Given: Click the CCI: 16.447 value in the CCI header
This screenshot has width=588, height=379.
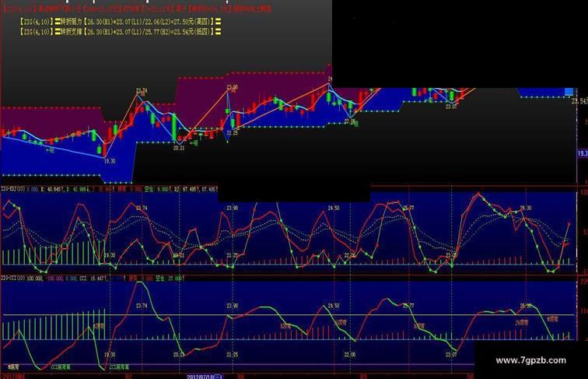Looking at the screenshot, I should point(93,279).
